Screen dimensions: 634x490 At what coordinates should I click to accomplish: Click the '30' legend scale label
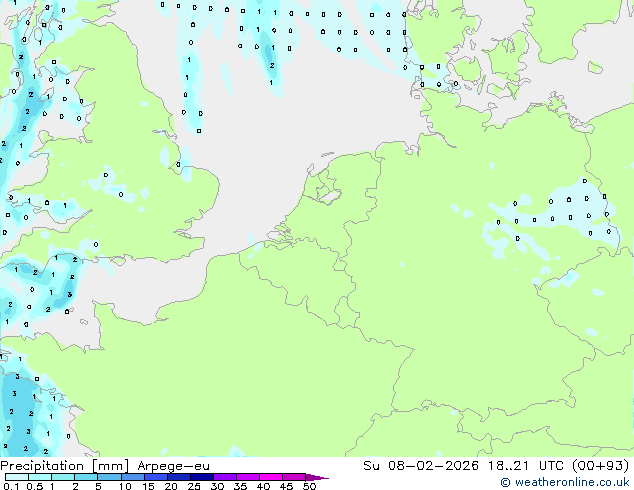217,486
